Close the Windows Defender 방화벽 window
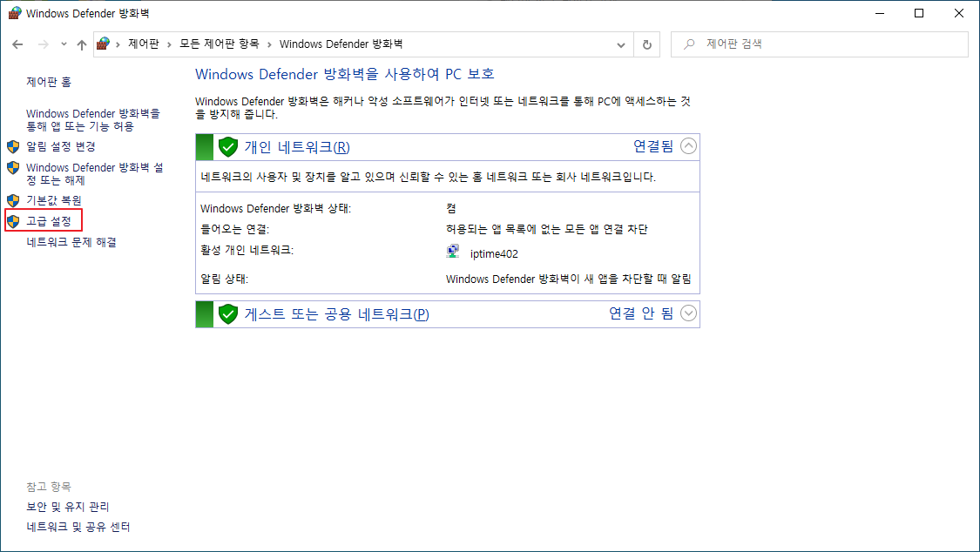Image resolution: width=980 pixels, height=552 pixels. tap(959, 13)
